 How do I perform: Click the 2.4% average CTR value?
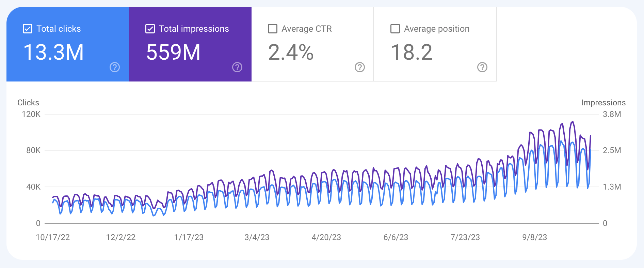click(291, 52)
